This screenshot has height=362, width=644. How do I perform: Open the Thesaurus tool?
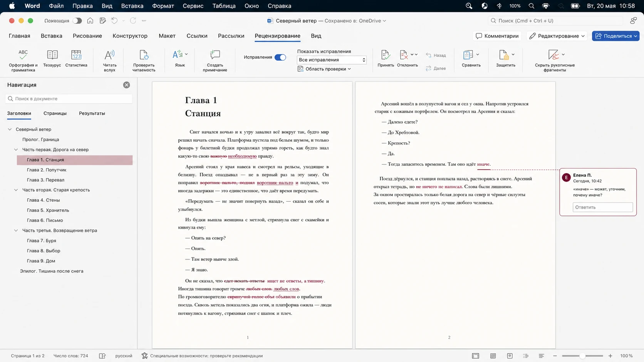click(52, 58)
